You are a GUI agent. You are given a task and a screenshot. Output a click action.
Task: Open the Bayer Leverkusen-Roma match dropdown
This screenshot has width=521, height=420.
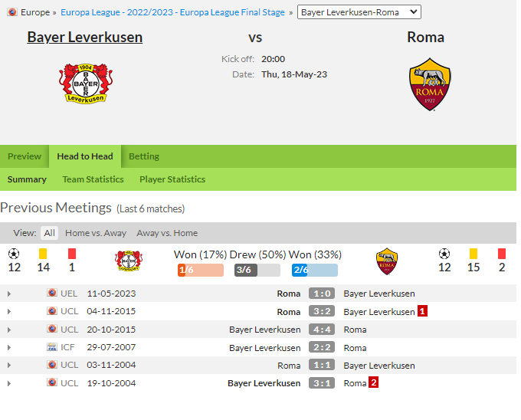tap(359, 12)
